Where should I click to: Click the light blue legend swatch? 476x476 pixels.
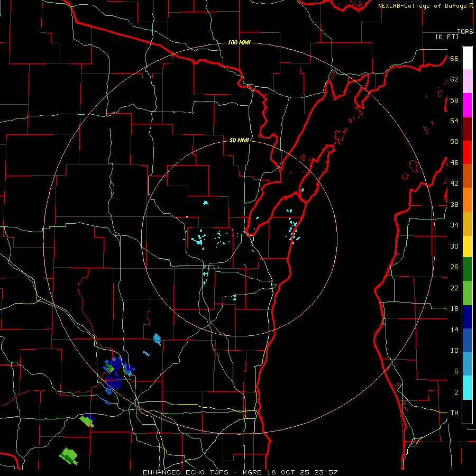click(467, 364)
